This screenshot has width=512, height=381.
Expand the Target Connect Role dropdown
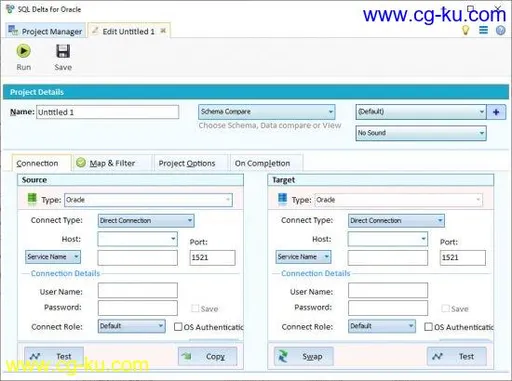(x=382, y=326)
